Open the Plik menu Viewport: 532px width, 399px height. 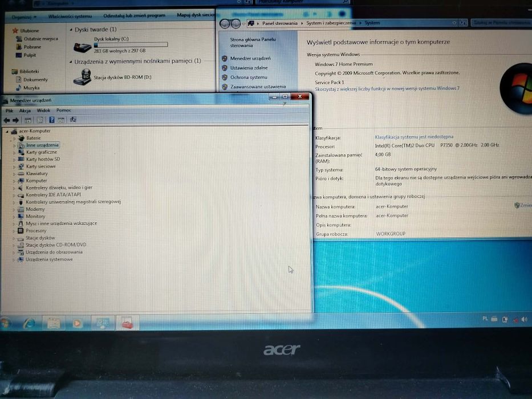(9, 111)
